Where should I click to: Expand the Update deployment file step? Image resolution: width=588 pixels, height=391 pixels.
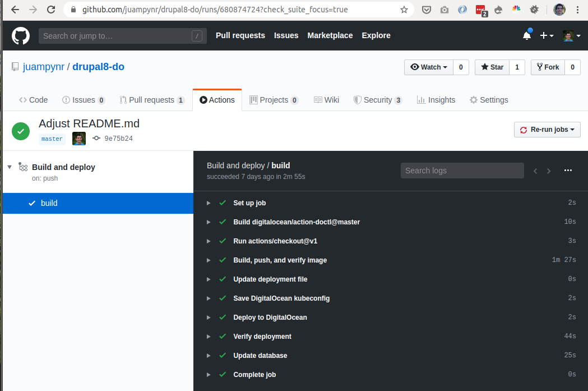point(391,279)
